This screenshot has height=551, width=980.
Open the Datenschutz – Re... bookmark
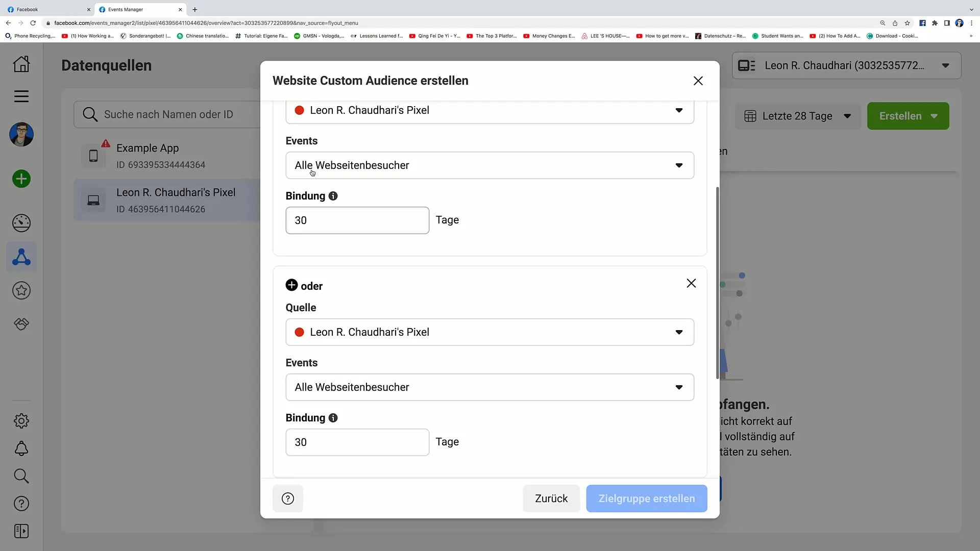pos(720,36)
